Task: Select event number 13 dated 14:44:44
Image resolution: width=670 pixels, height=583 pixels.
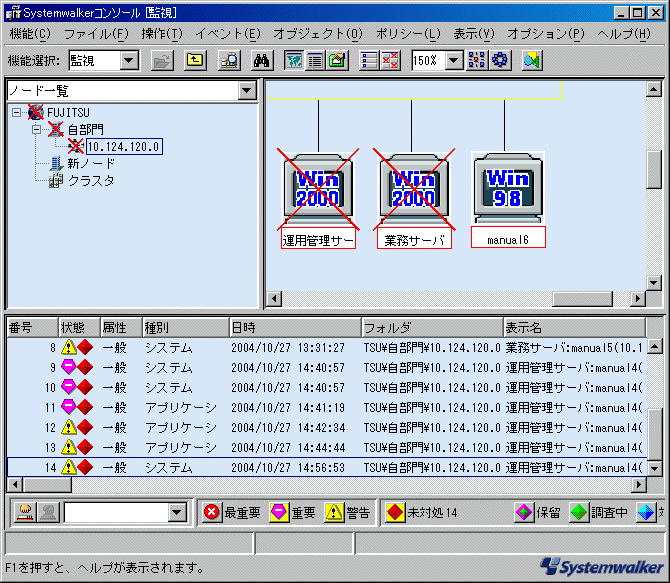Action: coord(326,448)
